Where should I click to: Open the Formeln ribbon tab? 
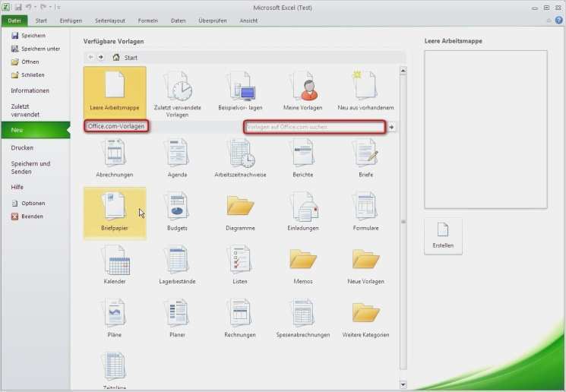pos(148,21)
